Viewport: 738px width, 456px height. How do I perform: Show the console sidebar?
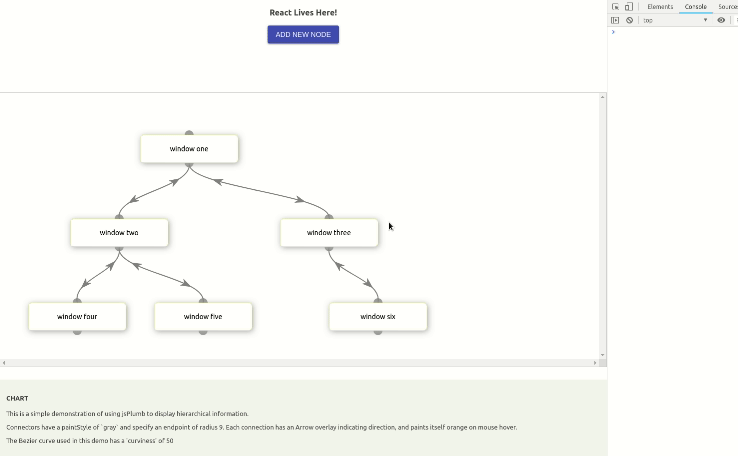coord(616,20)
